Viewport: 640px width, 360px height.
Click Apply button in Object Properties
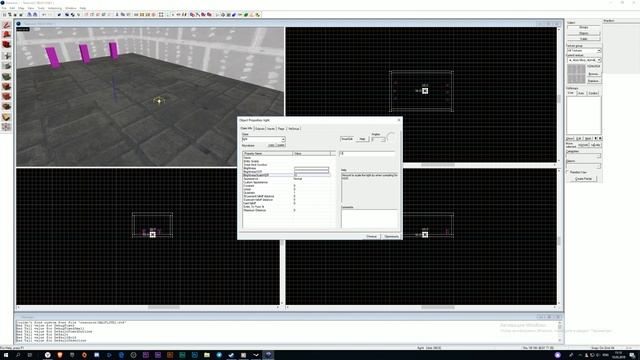[x=391, y=236]
